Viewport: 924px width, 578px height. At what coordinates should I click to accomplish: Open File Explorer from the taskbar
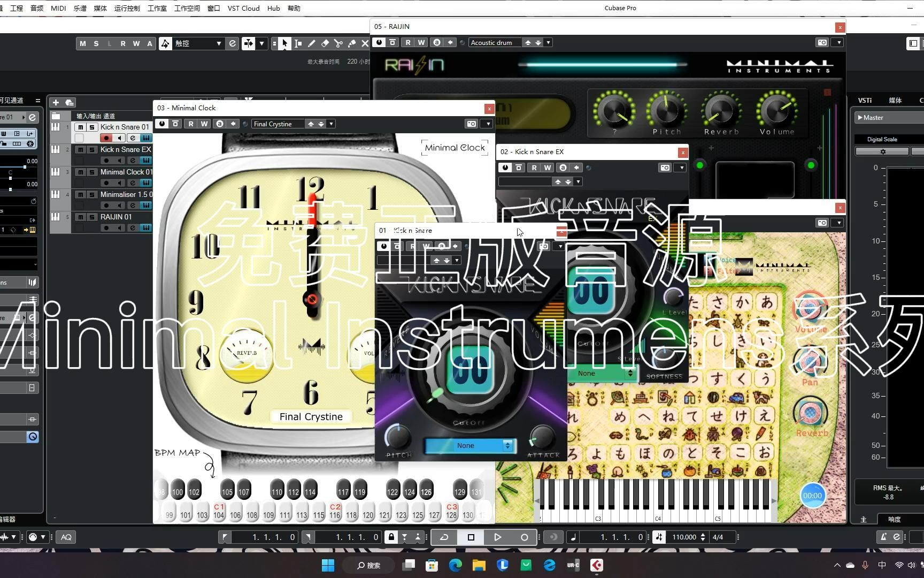479,565
